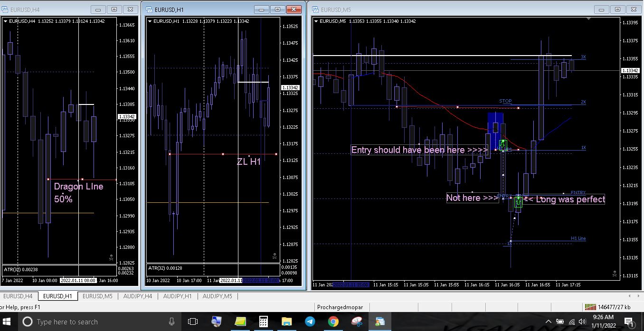Select the lower green long arrow marker
Image resolution: width=644 pixels, height=331 pixels.
pyautogui.click(x=518, y=202)
